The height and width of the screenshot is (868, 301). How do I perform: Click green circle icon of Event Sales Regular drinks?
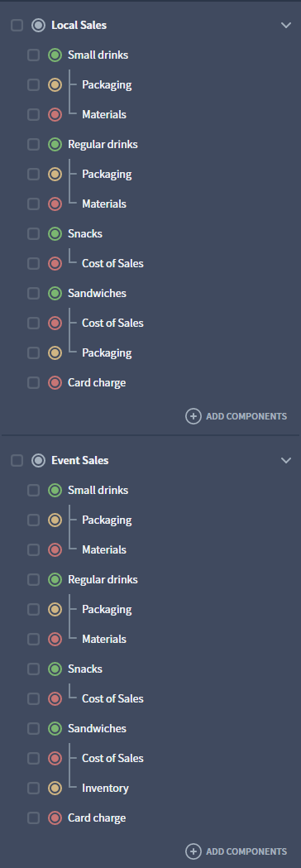click(x=55, y=579)
